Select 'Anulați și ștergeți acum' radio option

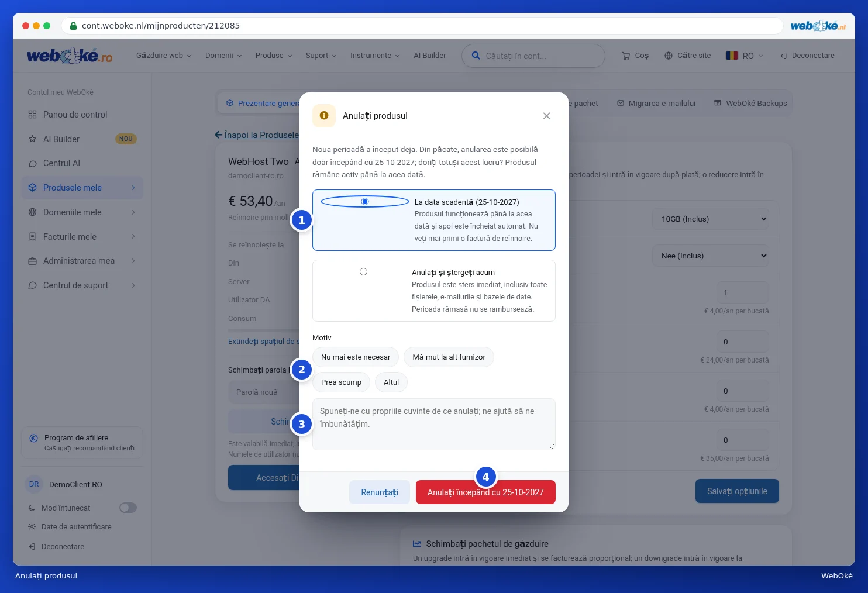363,272
